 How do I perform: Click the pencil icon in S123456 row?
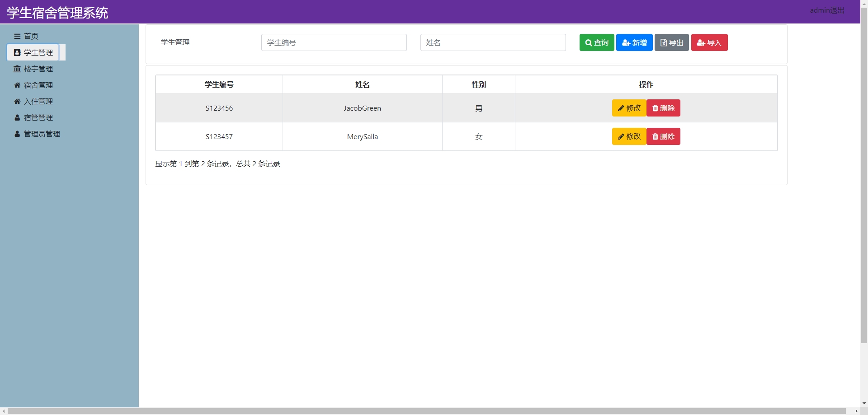click(x=621, y=108)
